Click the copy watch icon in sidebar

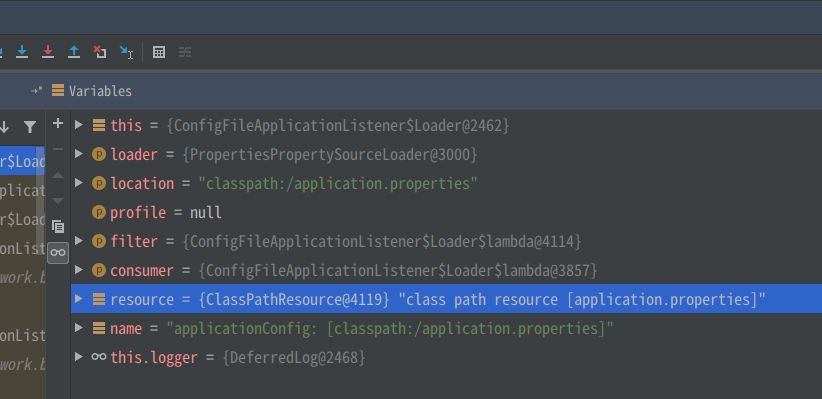click(x=58, y=227)
